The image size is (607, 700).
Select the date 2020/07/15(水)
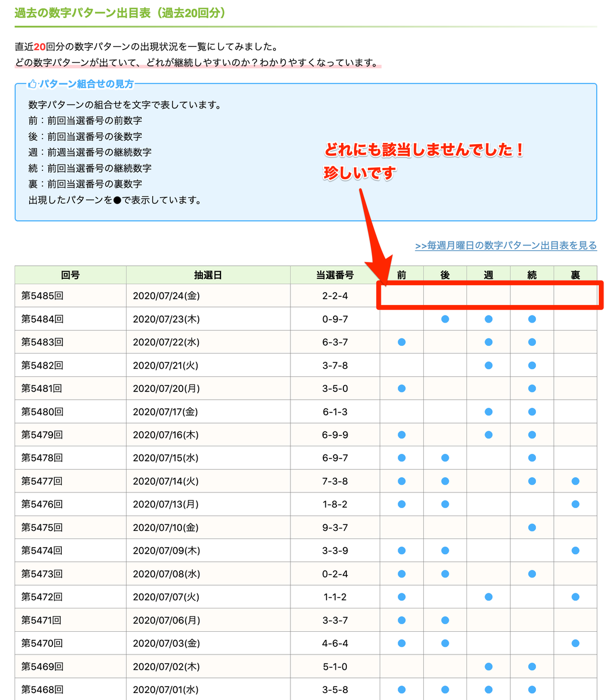pyautogui.click(x=167, y=458)
